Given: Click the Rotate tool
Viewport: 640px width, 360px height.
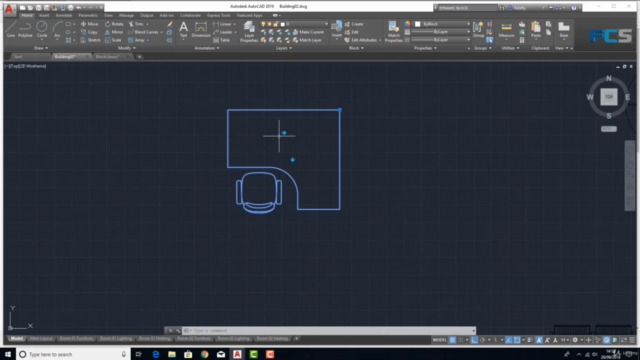Looking at the screenshot, I should point(114,24).
